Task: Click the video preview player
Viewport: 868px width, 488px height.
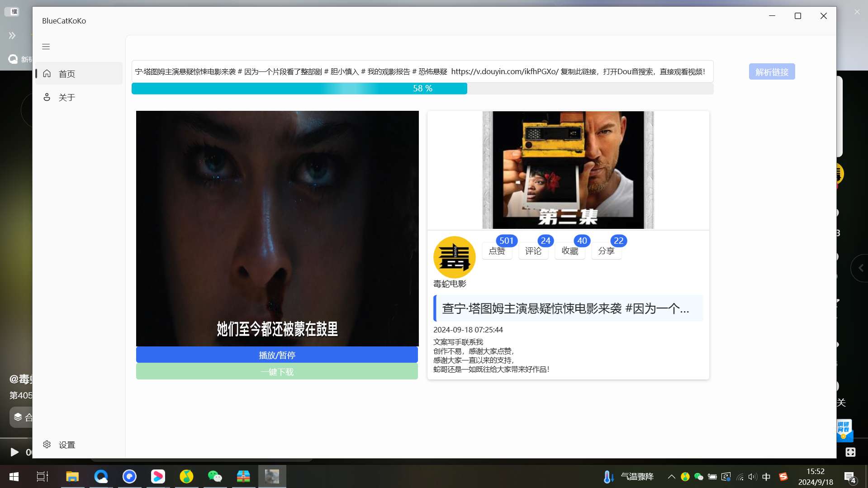Action: [277, 228]
